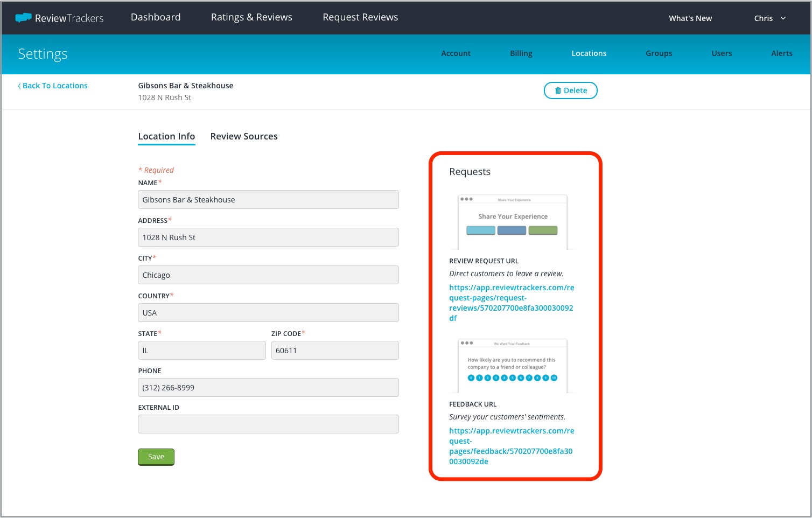Viewport: 812px width, 518px height.
Task: Click the 1028 N Rush St subtitle
Action: 165,97
